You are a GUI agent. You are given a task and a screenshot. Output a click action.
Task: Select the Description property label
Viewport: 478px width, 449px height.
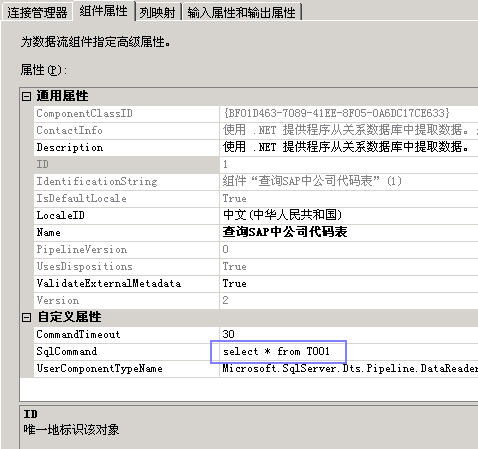pos(70,147)
